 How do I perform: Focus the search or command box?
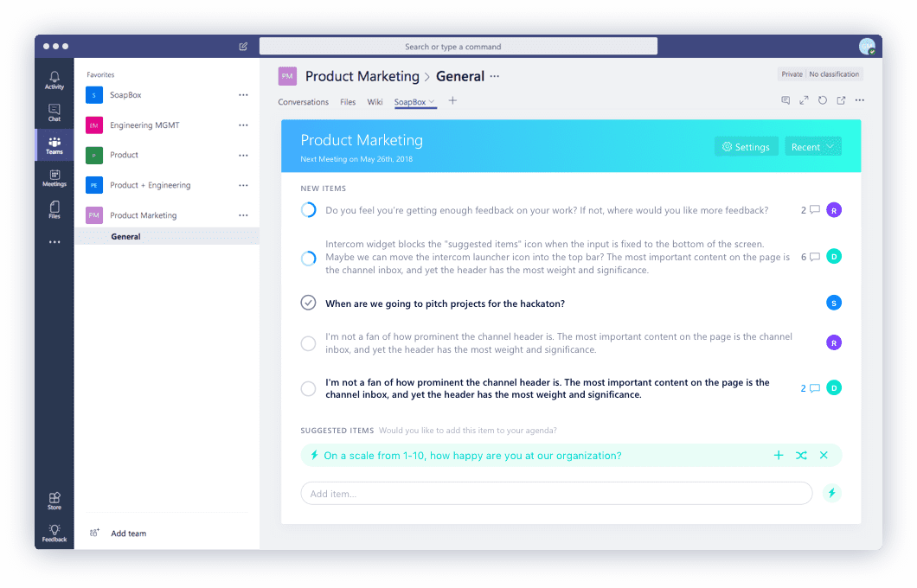[x=458, y=46]
